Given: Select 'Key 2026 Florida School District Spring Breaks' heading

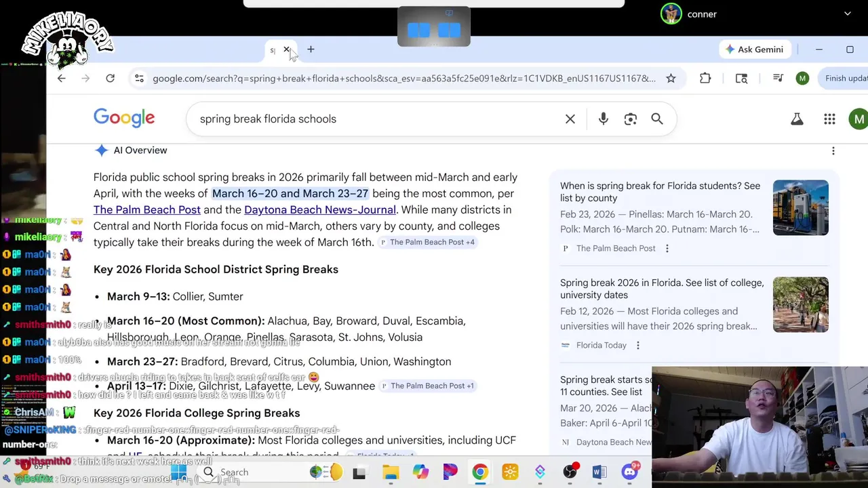Looking at the screenshot, I should click(x=216, y=270).
